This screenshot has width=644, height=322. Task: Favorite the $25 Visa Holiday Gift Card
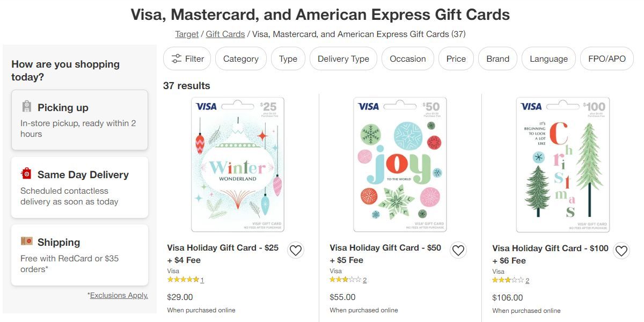(x=296, y=250)
